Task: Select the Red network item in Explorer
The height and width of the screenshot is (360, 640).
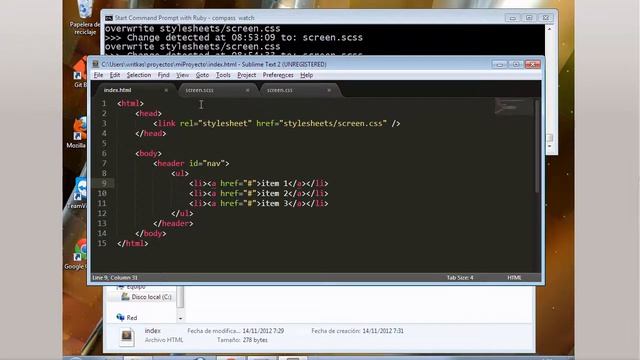Action: 127,318
